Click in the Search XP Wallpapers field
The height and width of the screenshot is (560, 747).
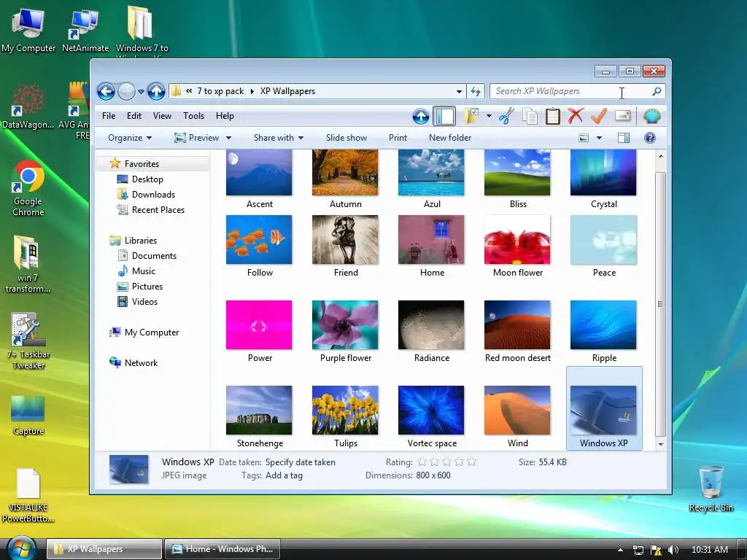(x=570, y=91)
